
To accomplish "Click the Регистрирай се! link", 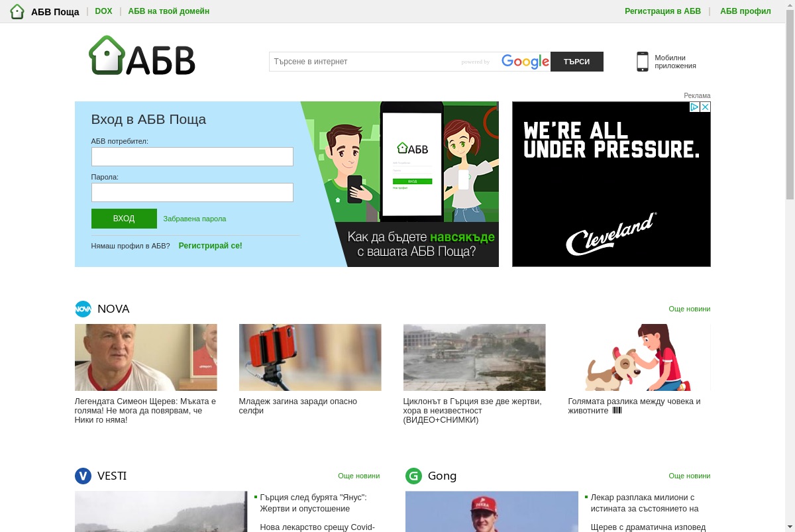I will [211, 246].
